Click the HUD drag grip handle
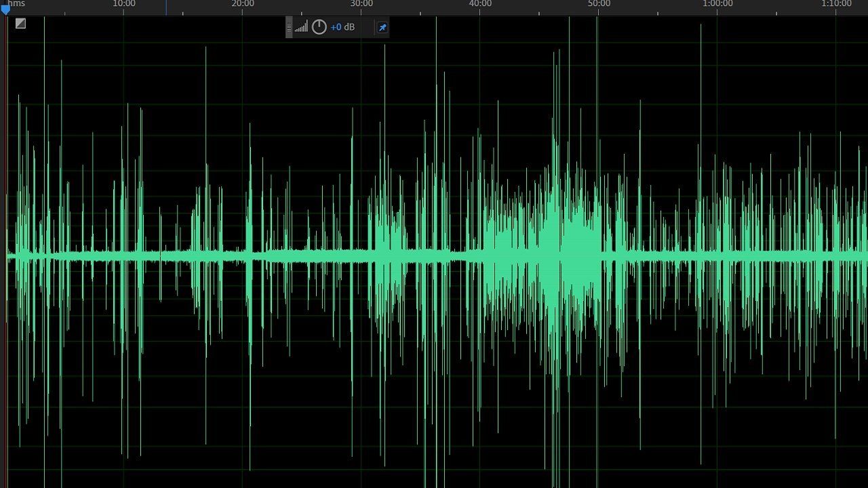This screenshot has height=488, width=868. coord(289,27)
